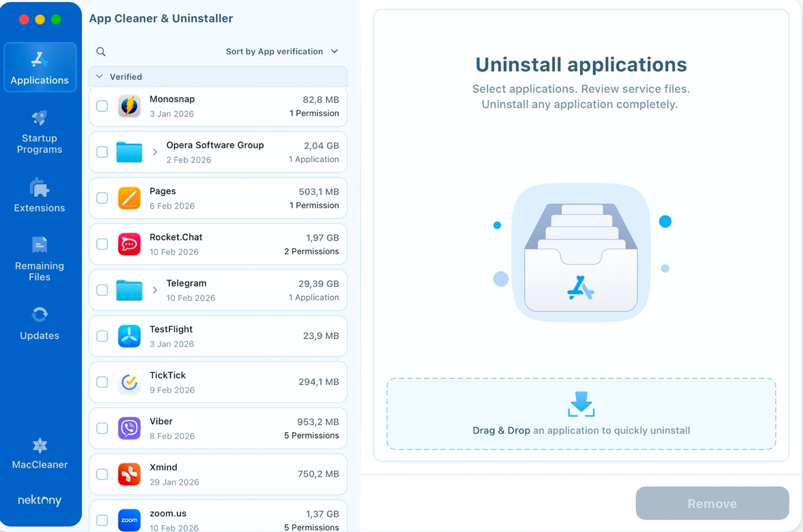The width and height of the screenshot is (803, 532).
Task: Check the Monosnap checkbox
Action: pos(102,106)
